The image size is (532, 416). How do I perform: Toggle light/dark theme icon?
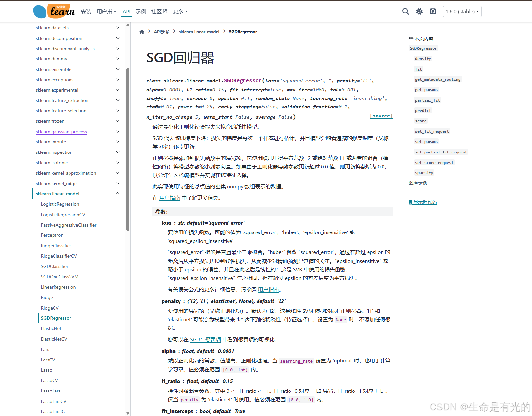click(x=419, y=11)
